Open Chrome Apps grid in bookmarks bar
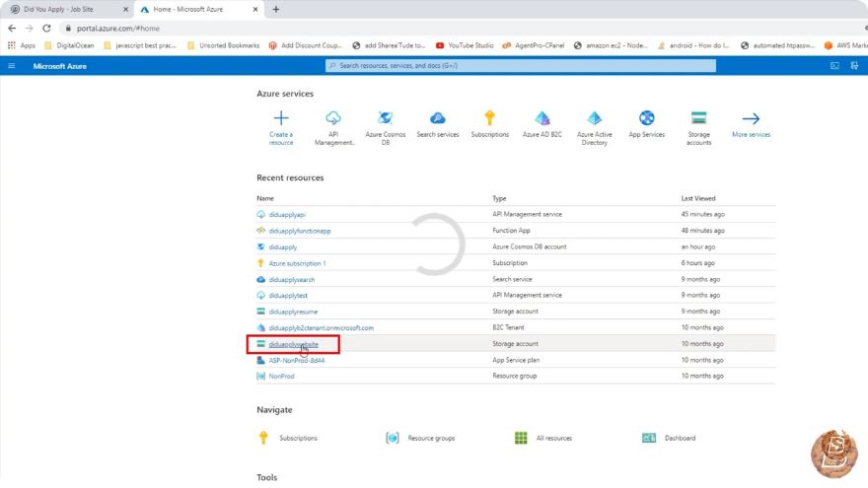Viewport: 868px width, 488px height. pyautogui.click(x=12, y=45)
